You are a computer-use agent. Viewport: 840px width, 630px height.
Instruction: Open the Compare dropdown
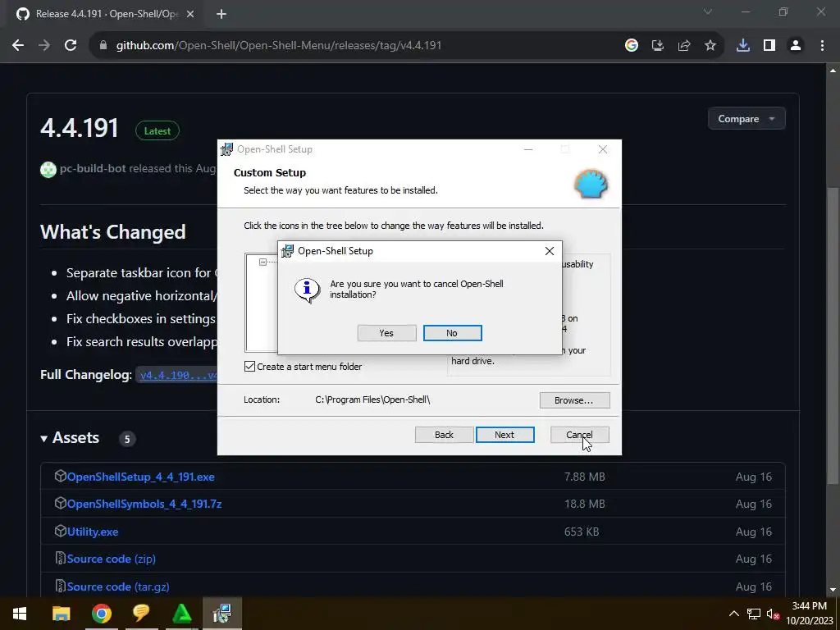coord(746,118)
